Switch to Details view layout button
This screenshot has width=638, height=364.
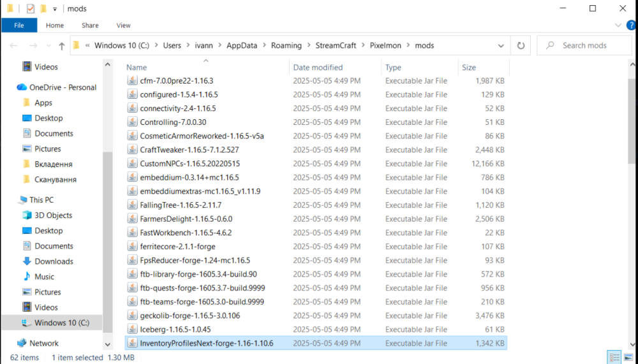click(614, 358)
